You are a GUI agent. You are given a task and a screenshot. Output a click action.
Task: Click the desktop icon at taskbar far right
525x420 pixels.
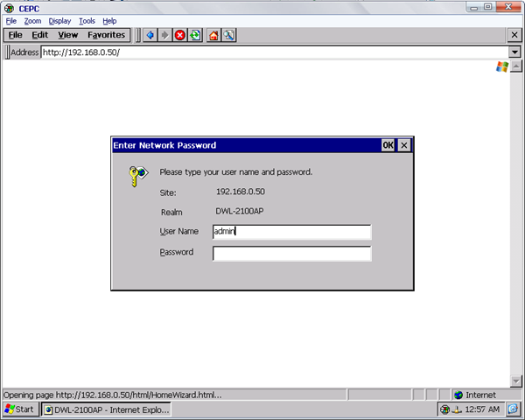[x=514, y=409]
